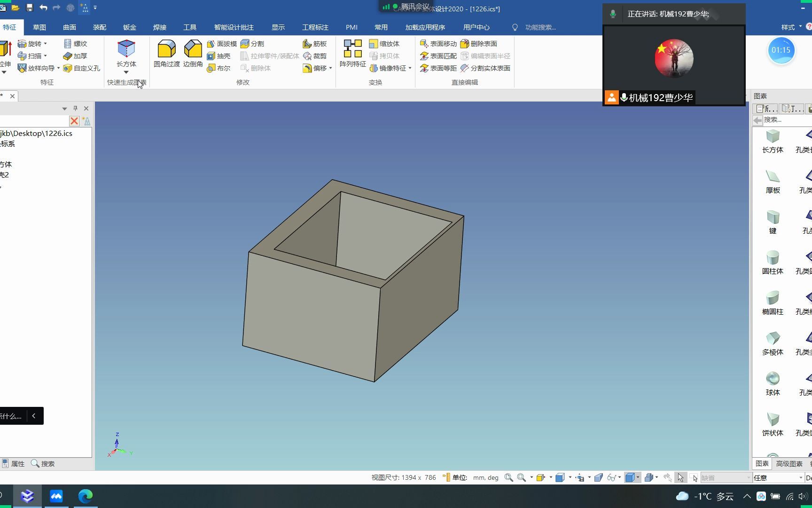
Task: Click the open folder icon in title bar
Action: pyautogui.click(x=16, y=8)
